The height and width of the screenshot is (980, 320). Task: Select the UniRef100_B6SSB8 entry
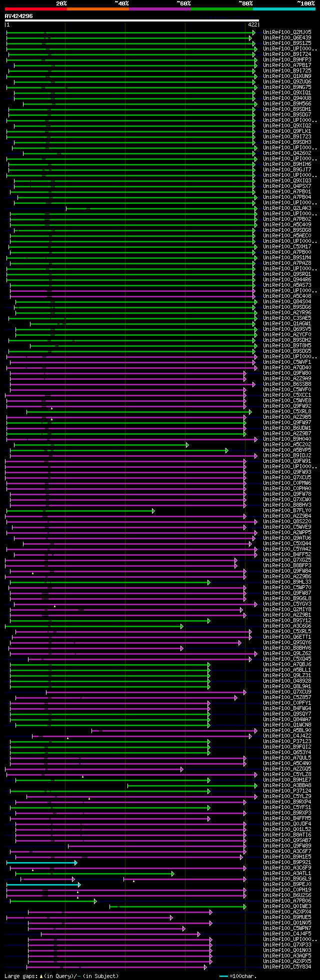coord(287,384)
